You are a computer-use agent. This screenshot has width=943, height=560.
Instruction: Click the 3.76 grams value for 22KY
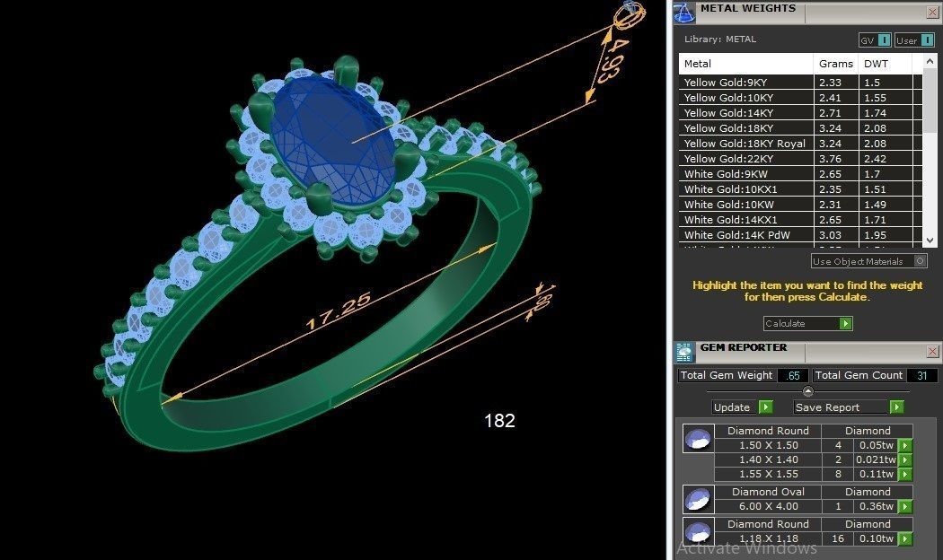point(830,159)
